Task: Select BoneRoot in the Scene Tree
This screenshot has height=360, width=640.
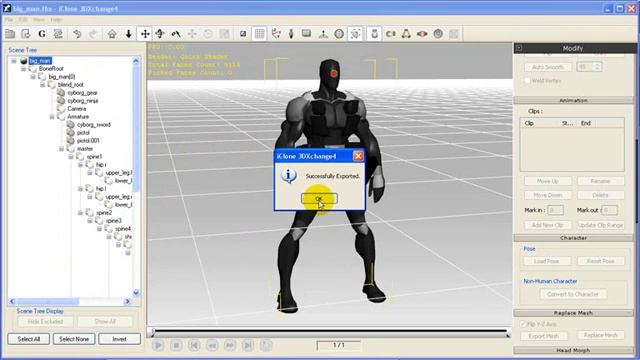Action: (x=51, y=69)
